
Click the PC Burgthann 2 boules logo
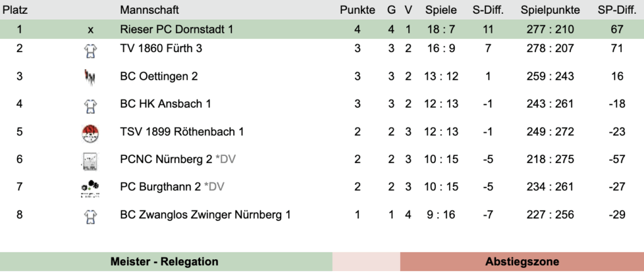[91, 187]
